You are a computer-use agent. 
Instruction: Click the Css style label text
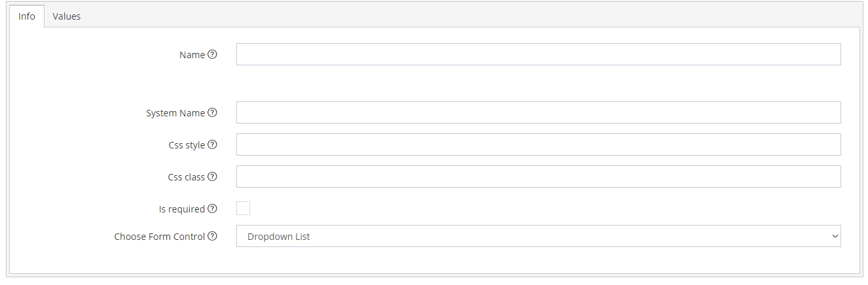tap(187, 145)
